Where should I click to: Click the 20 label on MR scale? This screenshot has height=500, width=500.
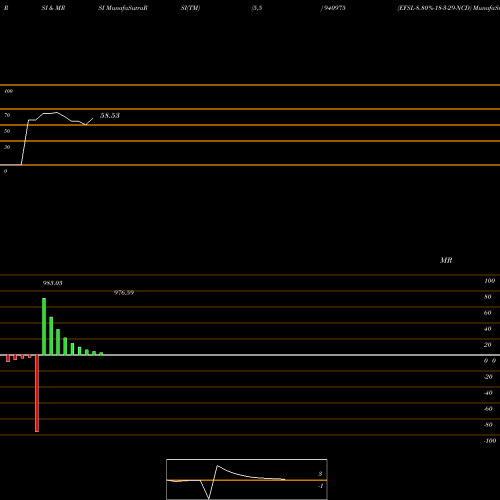(x=488, y=345)
